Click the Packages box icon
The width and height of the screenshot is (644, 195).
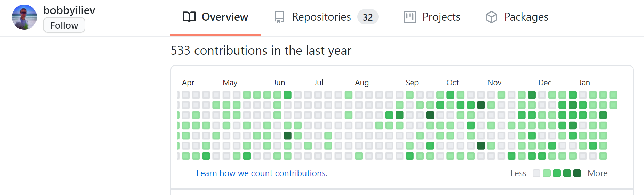pos(491,17)
